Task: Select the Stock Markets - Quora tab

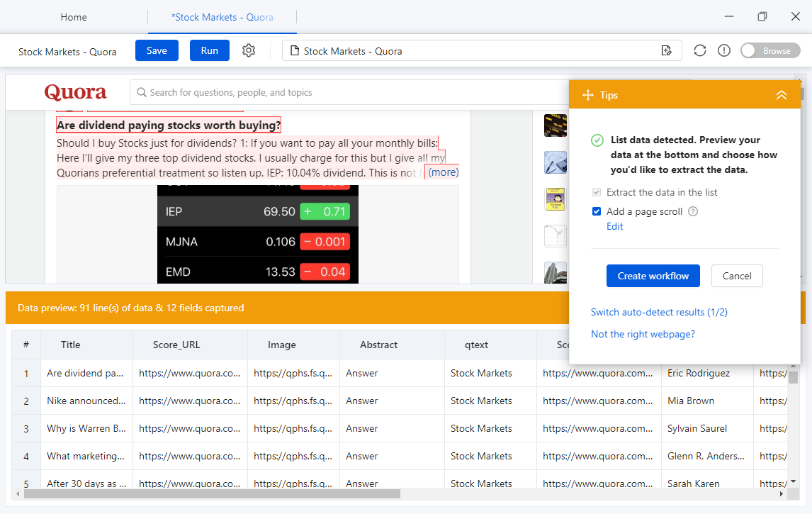Action: (x=222, y=17)
